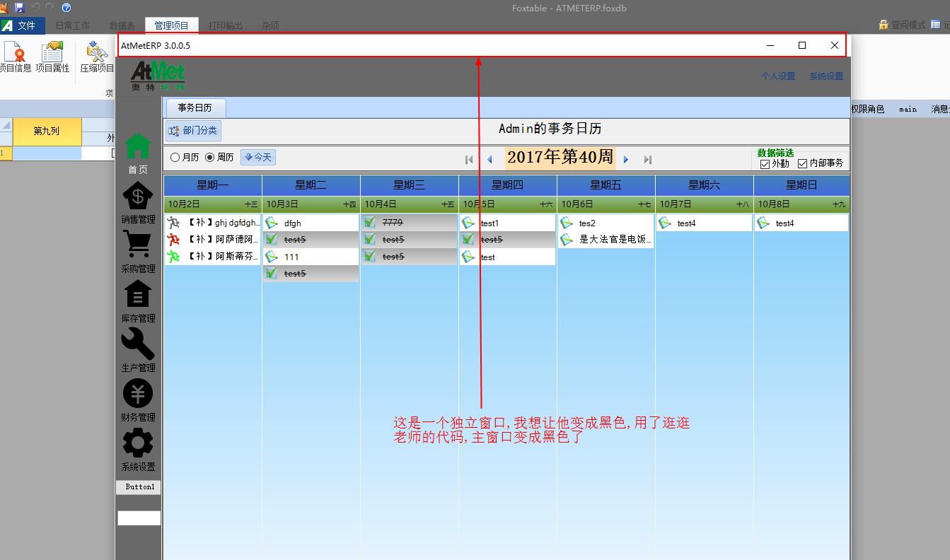The width and height of the screenshot is (950, 560).
Task: Click the gray runner icon beside ghj dgfdgh
Action: [174, 223]
